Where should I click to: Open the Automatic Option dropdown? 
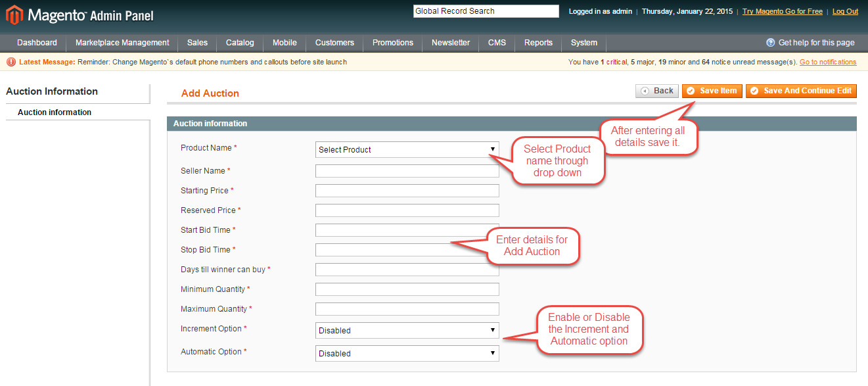pos(407,354)
